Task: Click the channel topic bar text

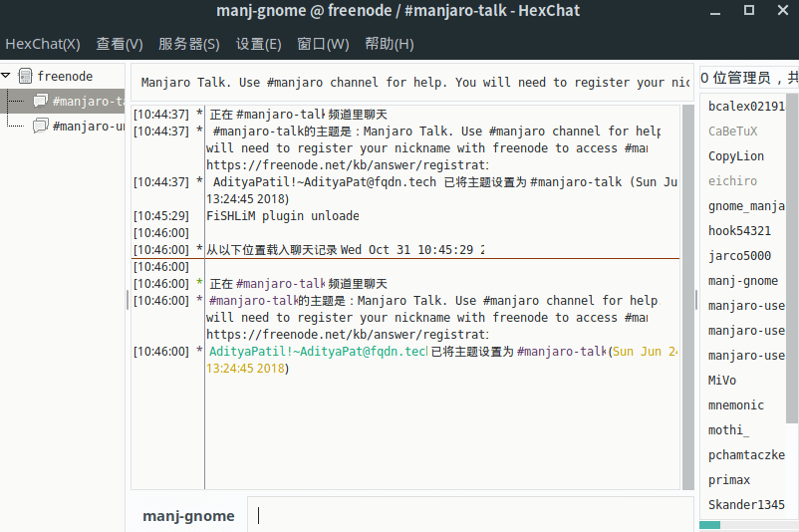Action: click(x=414, y=82)
